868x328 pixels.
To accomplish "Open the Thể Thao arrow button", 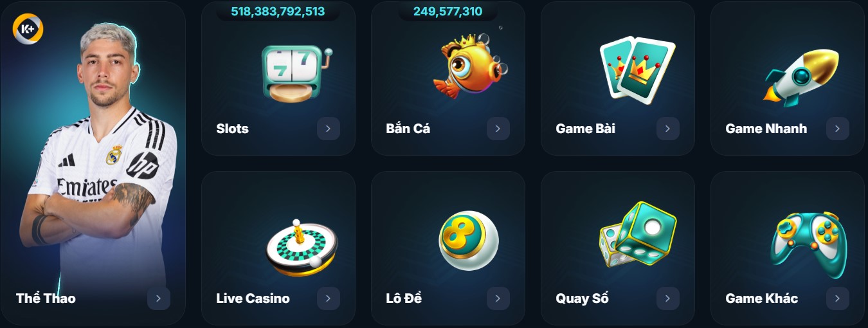I will coord(158,298).
